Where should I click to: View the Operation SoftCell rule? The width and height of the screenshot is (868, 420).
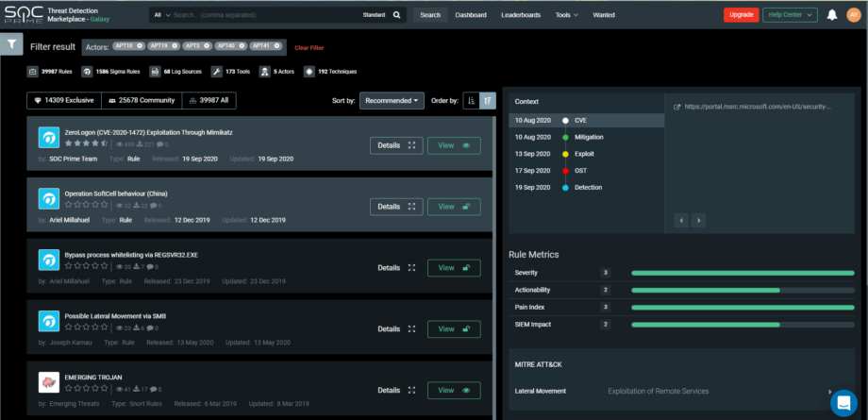click(x=454, y=207)
